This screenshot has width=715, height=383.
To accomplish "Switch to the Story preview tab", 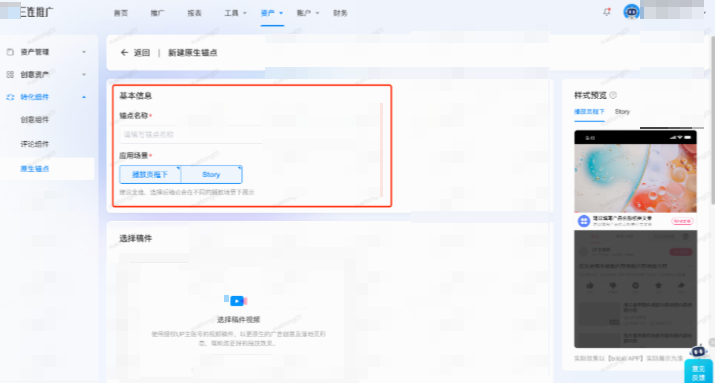I will 622,112.
